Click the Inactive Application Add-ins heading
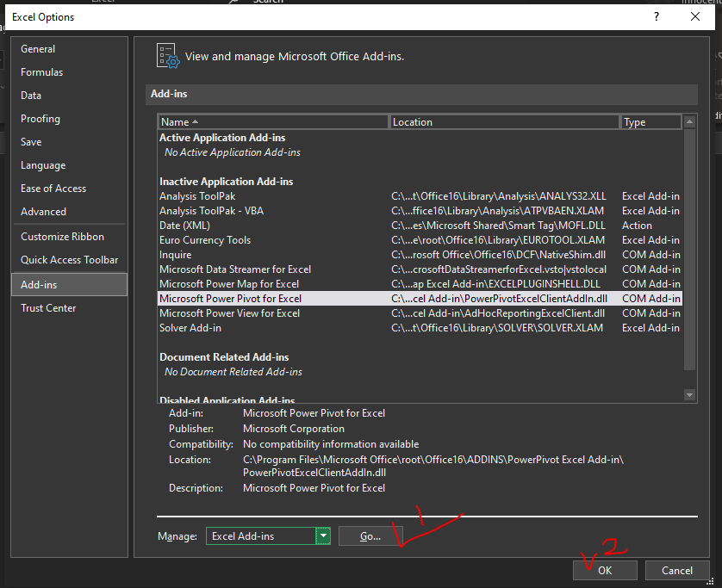722x588 pixels. click(226, 182)
